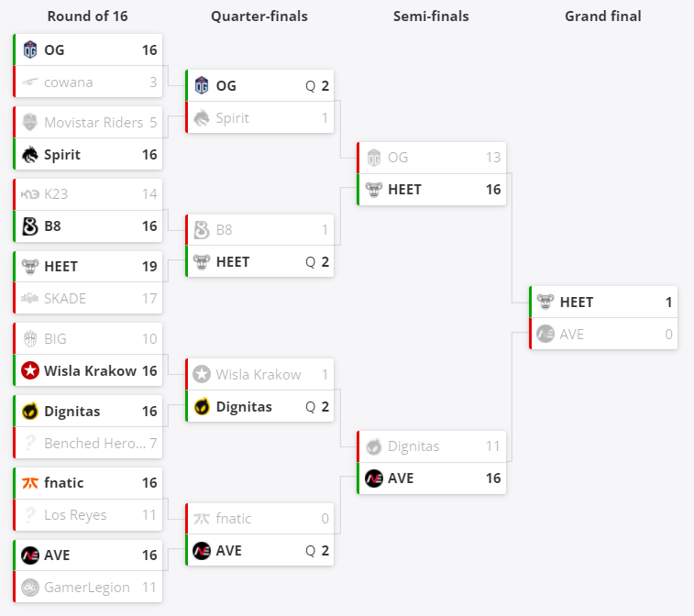Click the Wisla Krakow star logo, Round of 16

30,370
